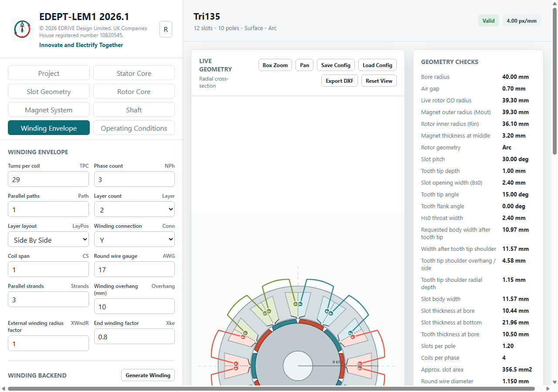The image size is (558, 392).
Task: Open the Stator Core tab
Action: [x=134, y=73]
